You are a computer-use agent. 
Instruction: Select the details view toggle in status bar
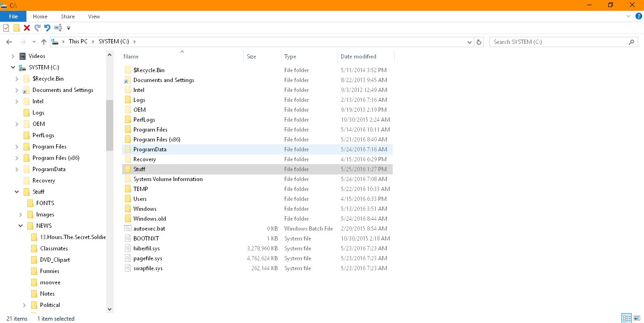[627, 318]
